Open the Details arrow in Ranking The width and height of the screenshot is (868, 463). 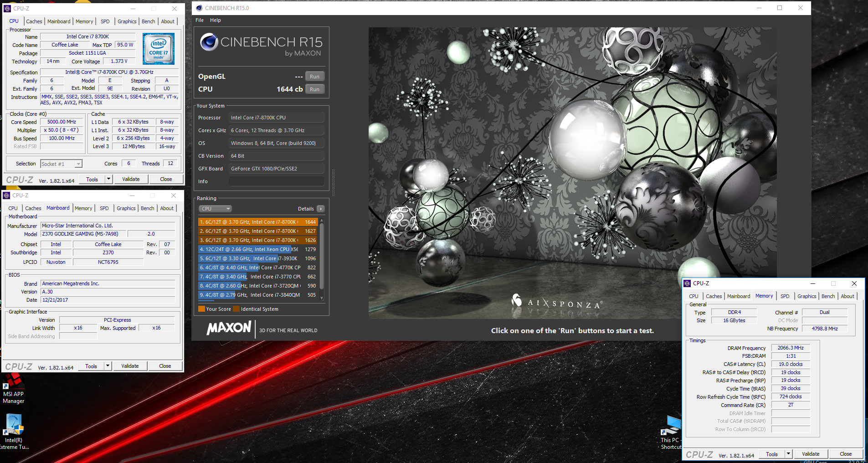321,209
